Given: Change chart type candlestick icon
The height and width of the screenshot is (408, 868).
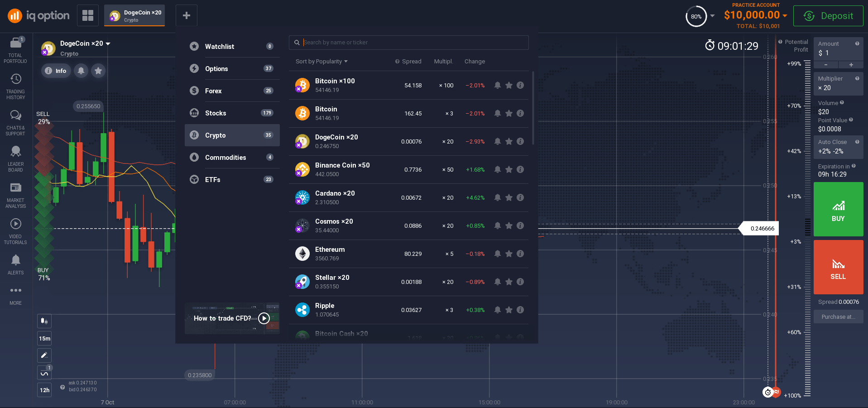Looking at the screenshot, I should 44,321.
